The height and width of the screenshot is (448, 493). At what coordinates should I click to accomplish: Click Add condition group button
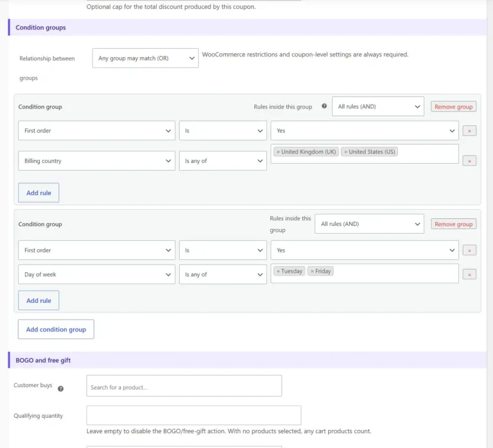coord(56,329)
